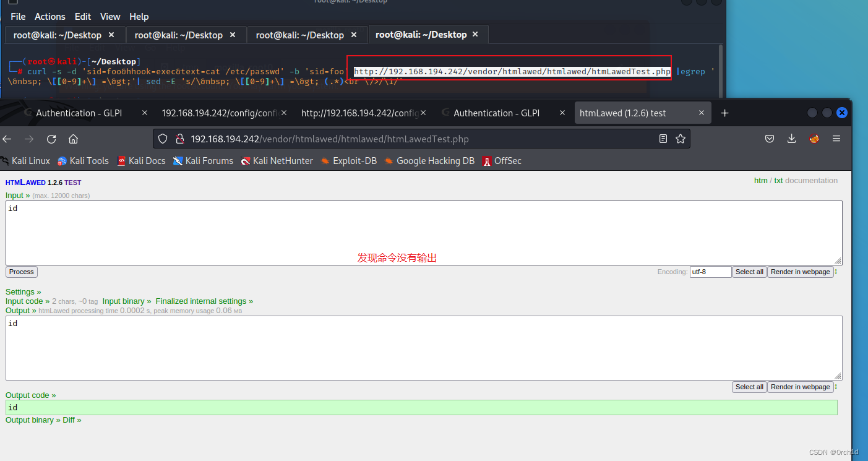Collapse the Output code » section
This screenshot has width=868, height=461.
31,395
